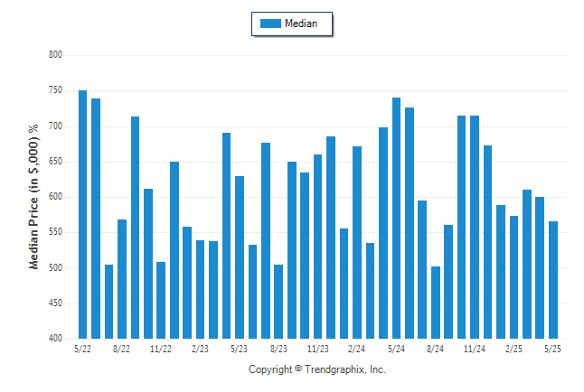Viewport: 584px width, 392px height.
Task: Click the 8/23 low bar
Action: (x=278, y=302)
